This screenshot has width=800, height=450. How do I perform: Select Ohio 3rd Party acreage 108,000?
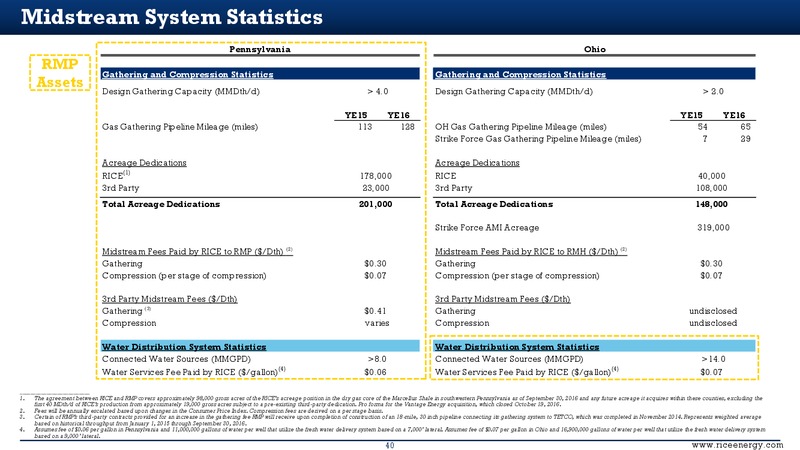click(x=712, y=188)
